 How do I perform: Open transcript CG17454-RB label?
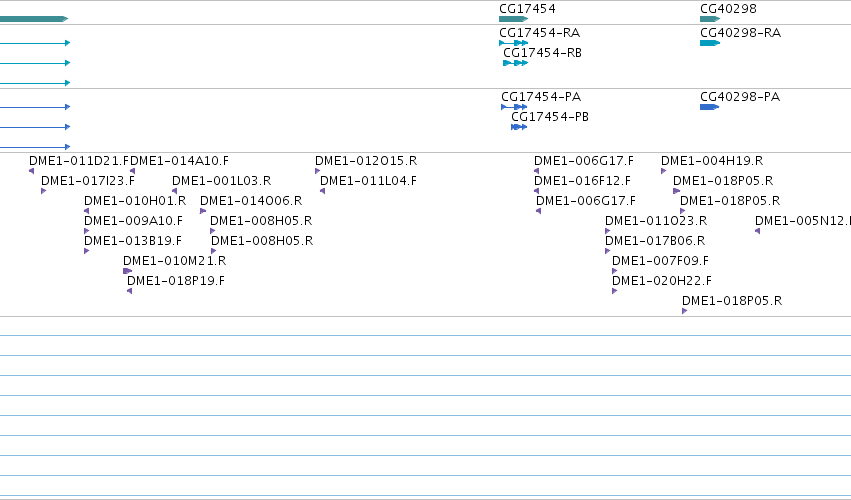[x=542, y=53]
